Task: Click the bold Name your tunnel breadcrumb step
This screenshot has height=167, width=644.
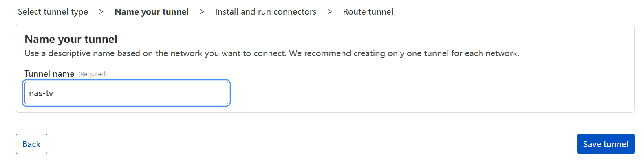Action: coord(152,12)
